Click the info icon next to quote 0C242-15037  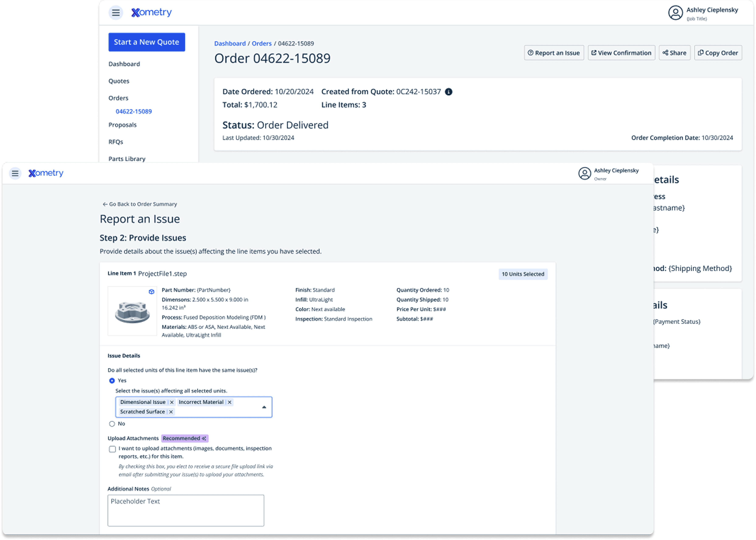pyautogui.click(x=448, y=92)
